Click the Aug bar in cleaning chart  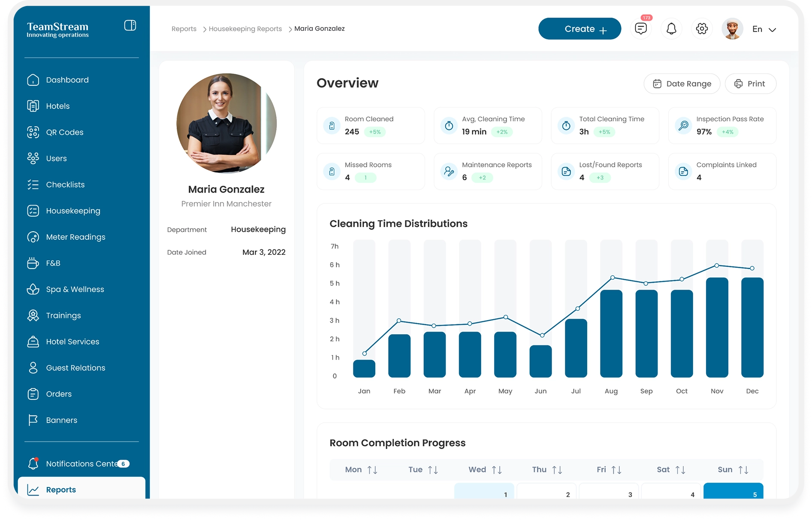[611, 333]
